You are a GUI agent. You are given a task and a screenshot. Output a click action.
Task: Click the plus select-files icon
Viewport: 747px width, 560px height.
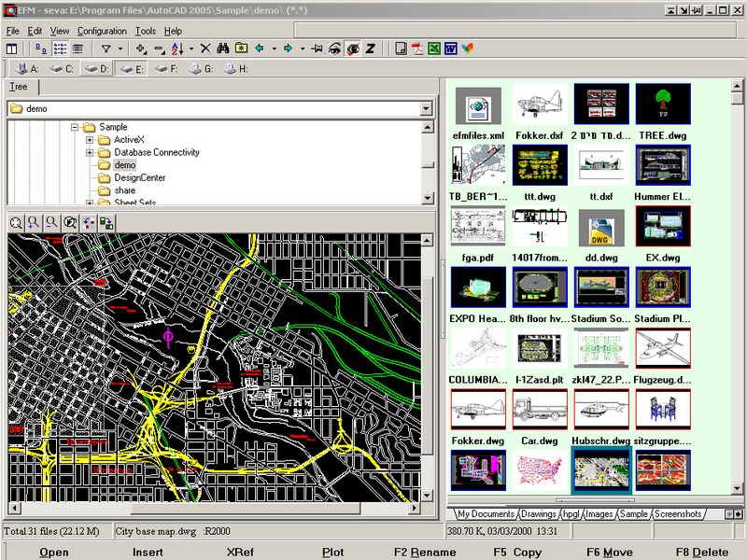coord(141,49)
